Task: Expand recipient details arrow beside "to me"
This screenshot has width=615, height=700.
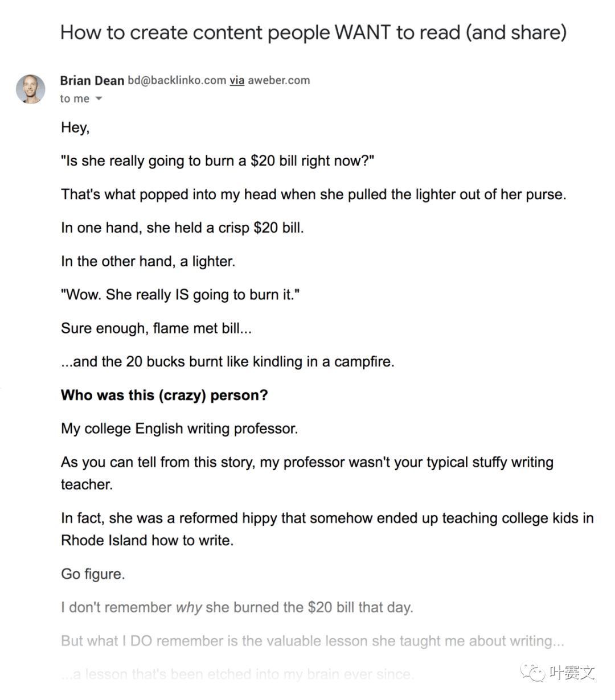Action: pos(99,99)
